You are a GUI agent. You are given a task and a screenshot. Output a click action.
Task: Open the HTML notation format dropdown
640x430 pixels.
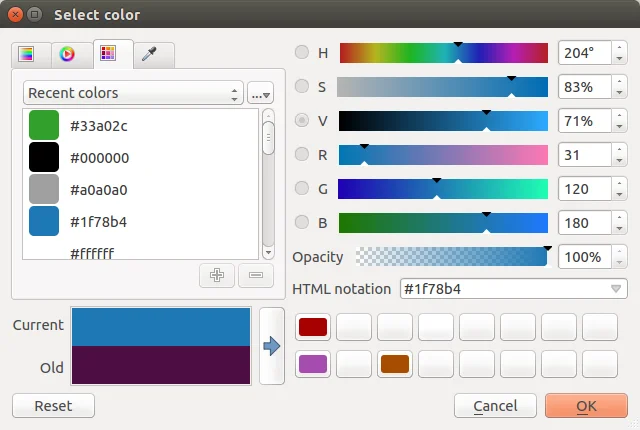point(616,289)
